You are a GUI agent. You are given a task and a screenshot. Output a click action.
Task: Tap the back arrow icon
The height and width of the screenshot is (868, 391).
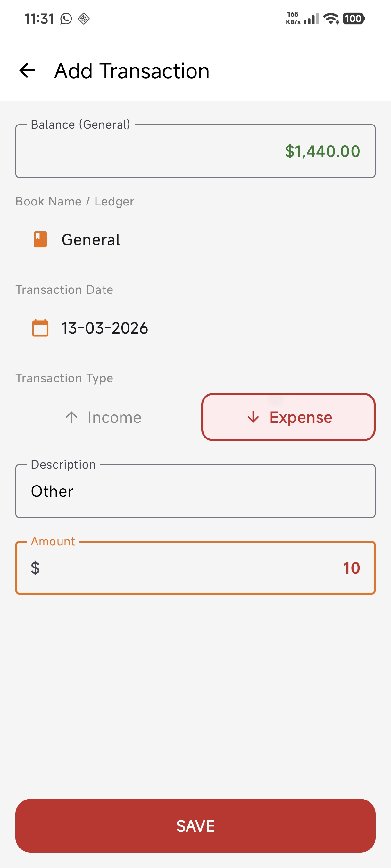[27, 71]
